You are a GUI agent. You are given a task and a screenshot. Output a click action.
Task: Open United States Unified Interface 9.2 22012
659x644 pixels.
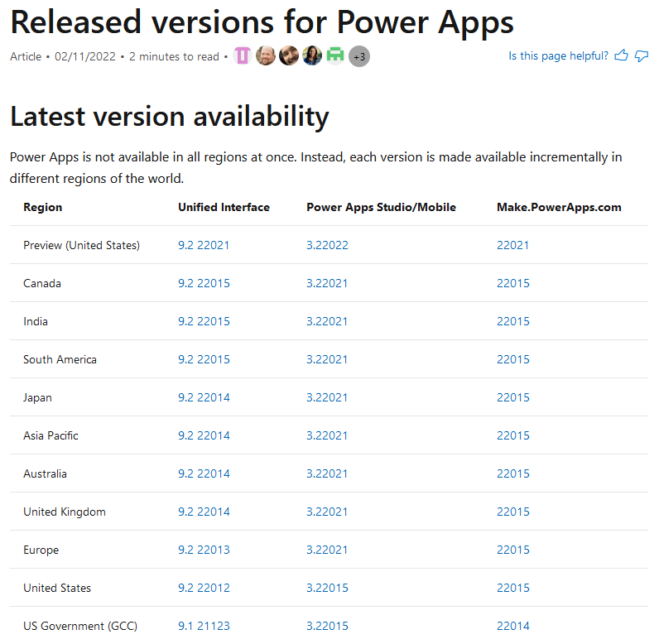tap(204, 589)
